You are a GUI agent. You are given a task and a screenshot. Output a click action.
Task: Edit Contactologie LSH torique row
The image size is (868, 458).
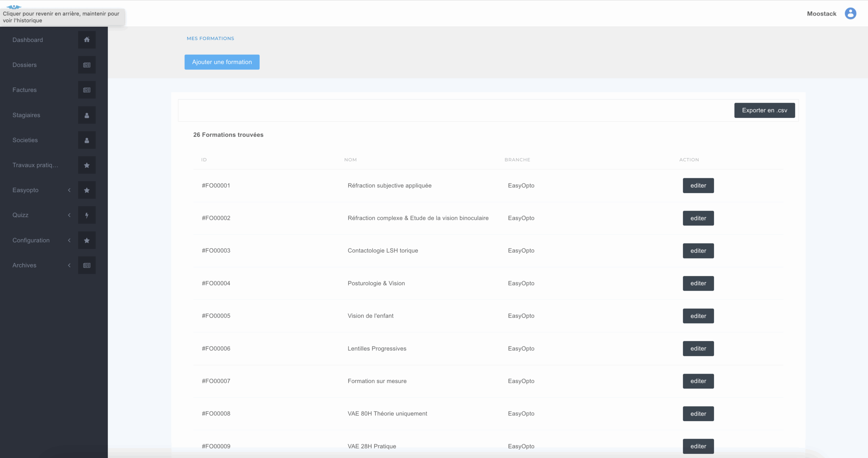pyautogui.click(x=698, y=251)
